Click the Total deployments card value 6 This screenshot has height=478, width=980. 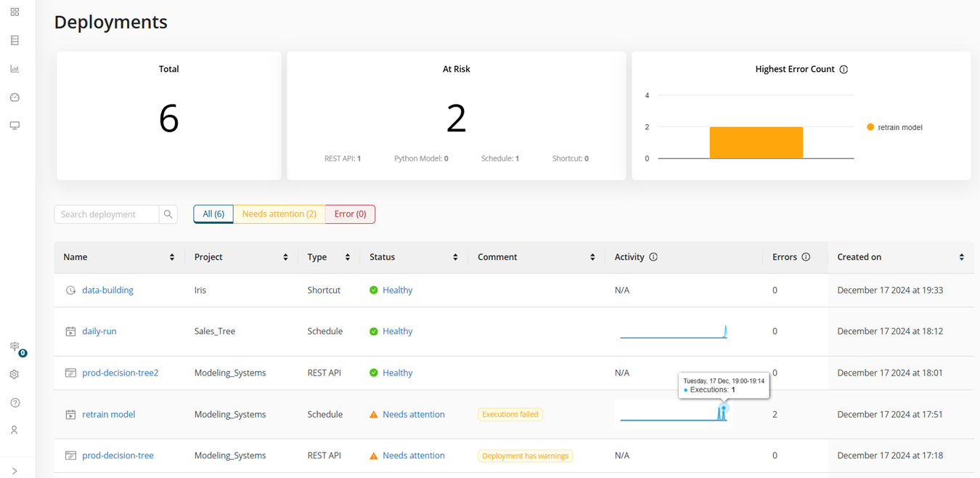coord(169,118)
